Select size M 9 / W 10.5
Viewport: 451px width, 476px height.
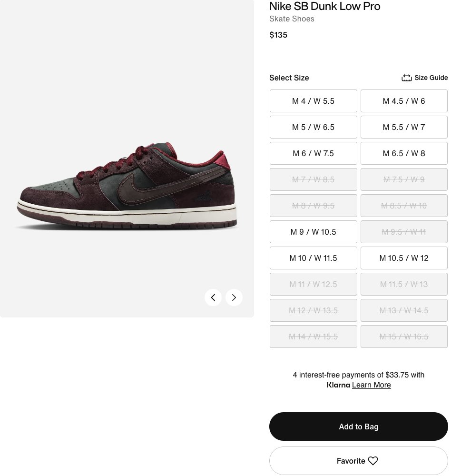click(x=313, y=232)
